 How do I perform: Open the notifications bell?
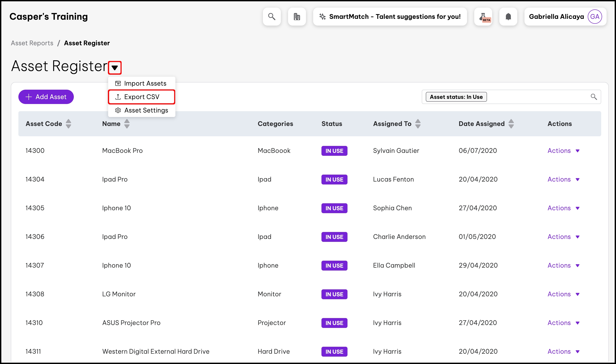(508, 17)
